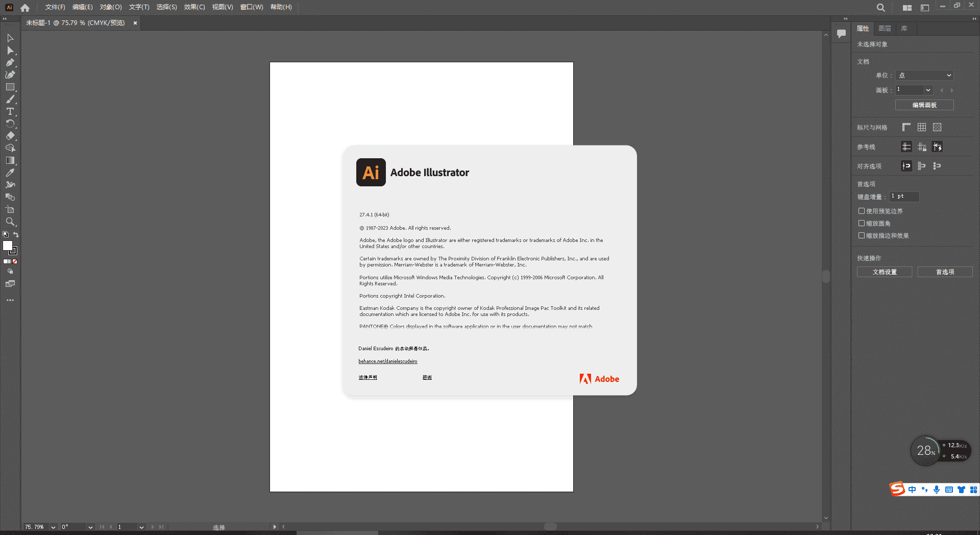Viewport: 980px width, 535px height.
Task: Select the Eyedropper tool
Action: pos(11,173)
